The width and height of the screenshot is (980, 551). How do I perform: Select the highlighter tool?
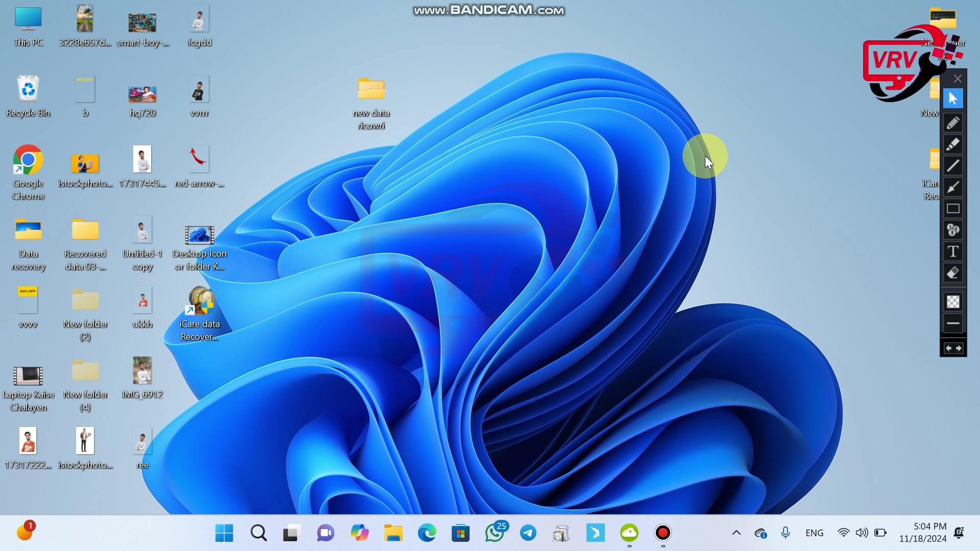tap(953, 145)
